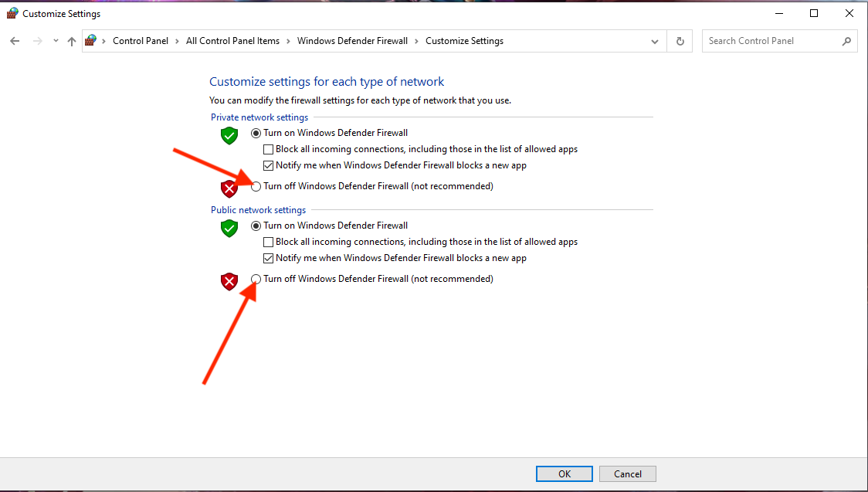Select Turn on Firewall for private network
Viewport: 868px width, 492px height.
pyautogui.click(x=256, y=134)
